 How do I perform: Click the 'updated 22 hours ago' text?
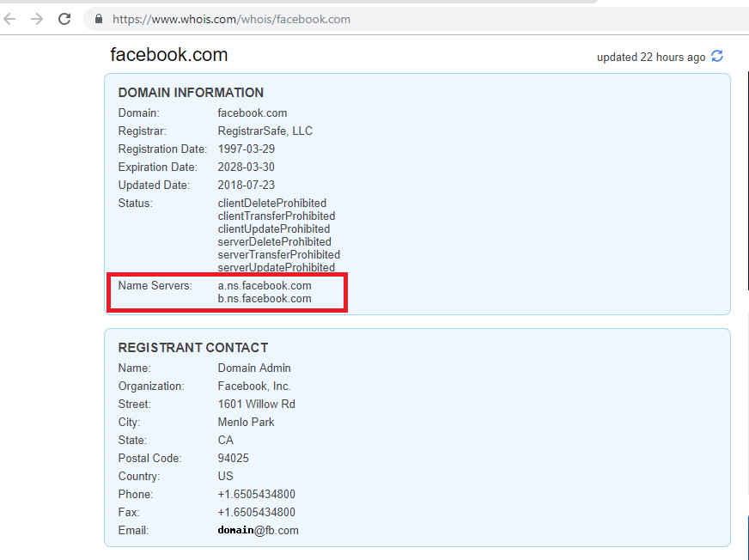[651, 58]
